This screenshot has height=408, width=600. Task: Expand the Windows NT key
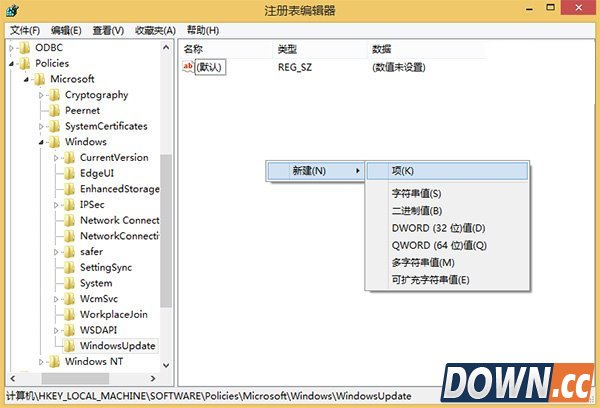tap(41, 362)
